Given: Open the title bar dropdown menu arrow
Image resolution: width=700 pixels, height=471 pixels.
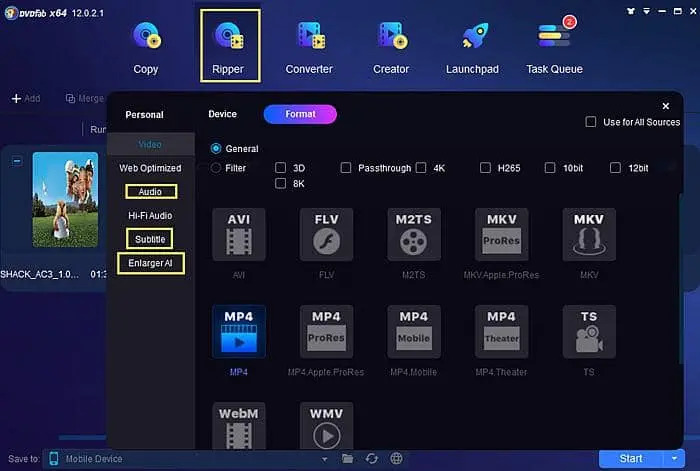Looking at the screenshot, I should [646, 11].
